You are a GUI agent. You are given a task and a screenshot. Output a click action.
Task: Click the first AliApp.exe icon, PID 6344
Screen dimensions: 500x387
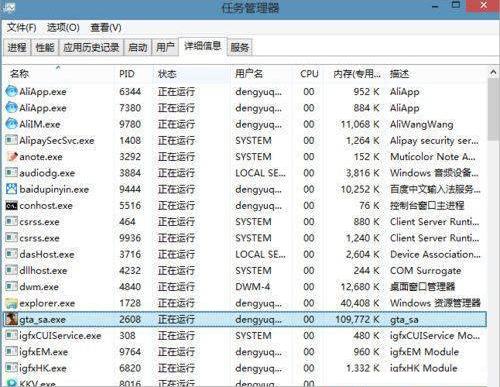tap(11, 91)
